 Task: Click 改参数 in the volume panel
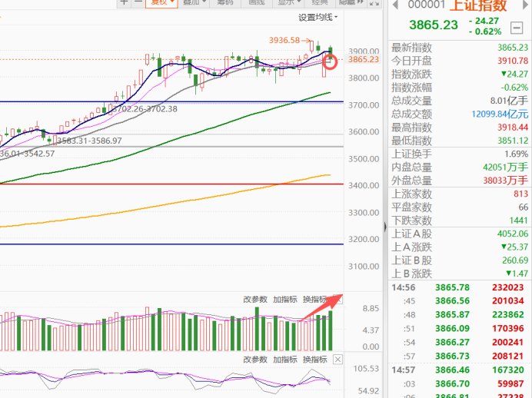pos(254,299)
